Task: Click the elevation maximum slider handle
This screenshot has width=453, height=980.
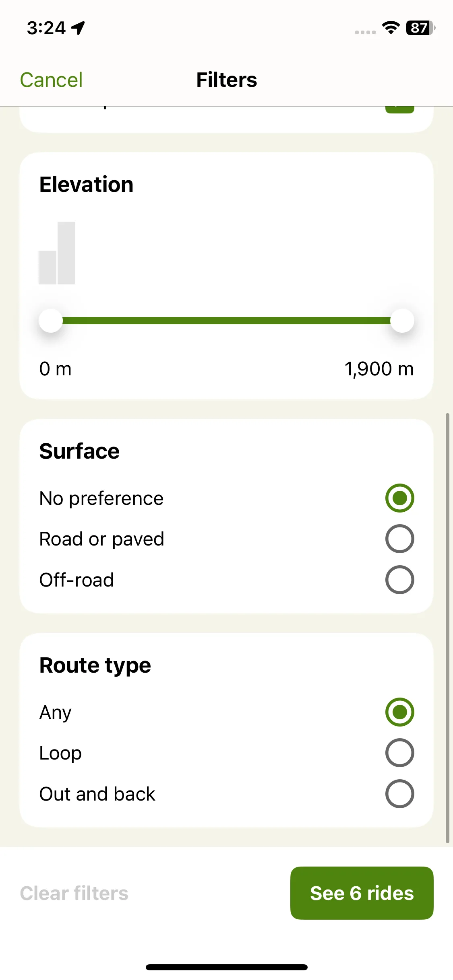Action: [x=402, y=321]
